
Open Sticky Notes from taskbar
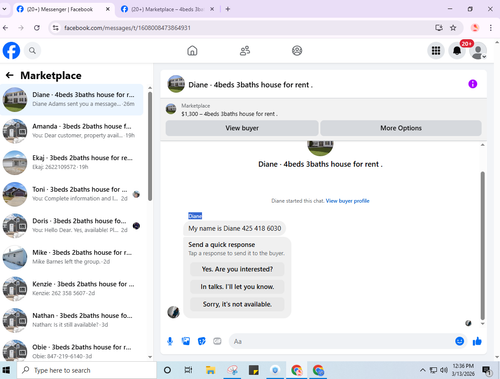click(254, 370)
